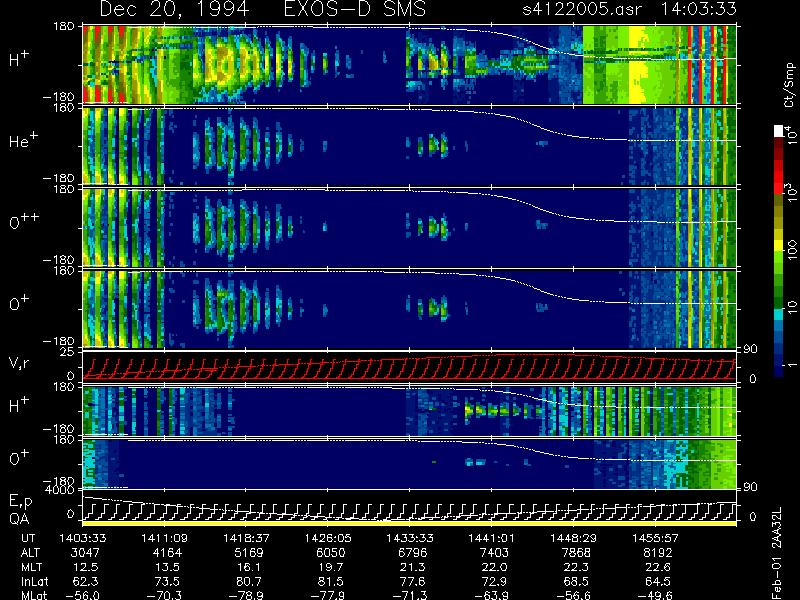
Task: Click the altitude value "3047"
Action: pyautogui.click(x=85, y=553)
